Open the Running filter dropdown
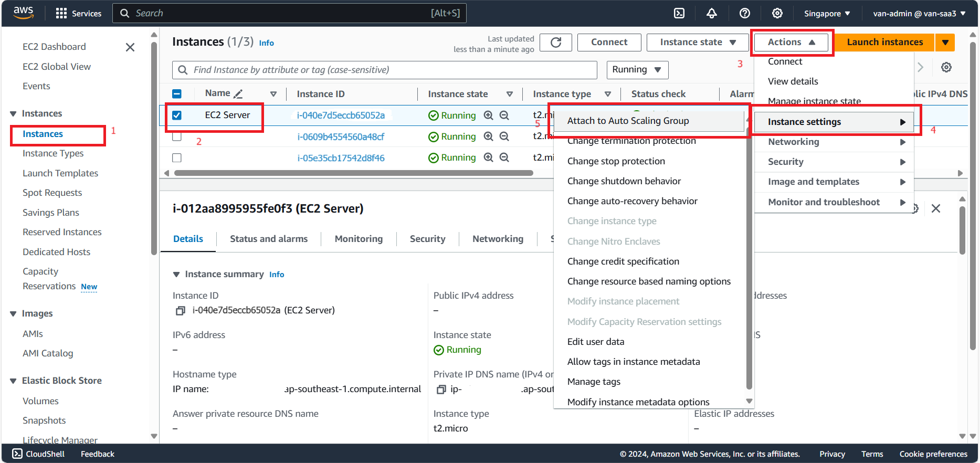The image size is (980, 463). (637, 69)
